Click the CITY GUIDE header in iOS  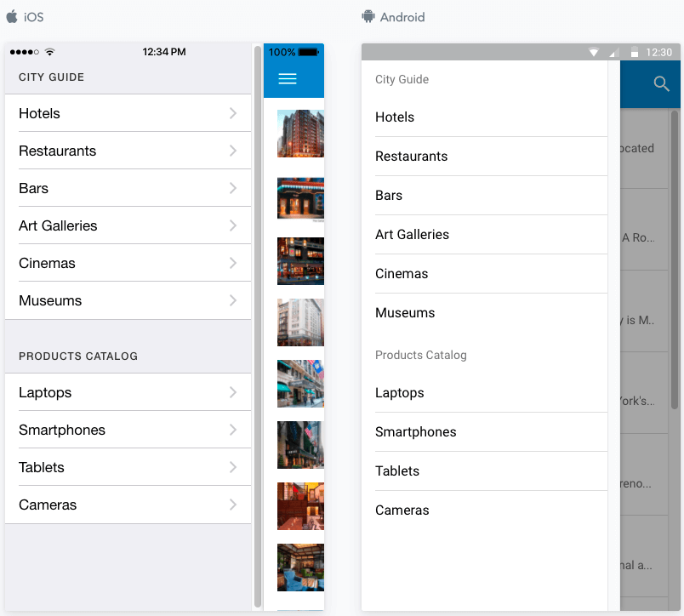[x=51, y=77]
